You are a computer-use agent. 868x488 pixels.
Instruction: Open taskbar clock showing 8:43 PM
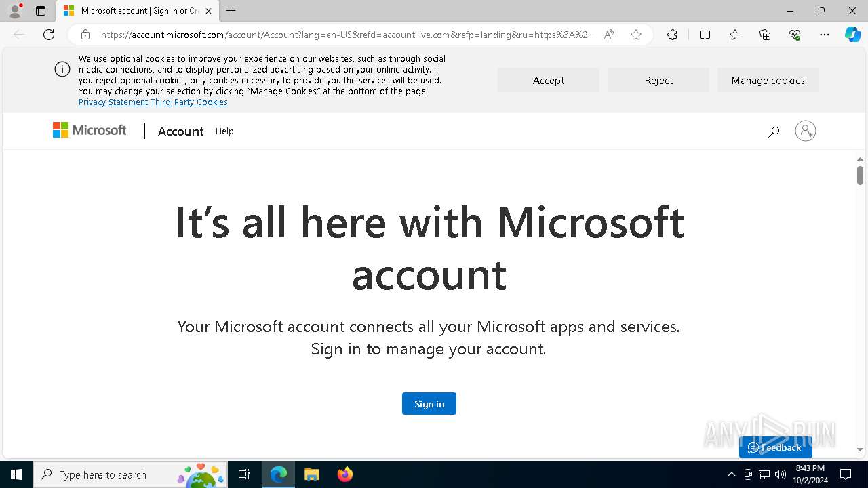(x=810, y=474)
